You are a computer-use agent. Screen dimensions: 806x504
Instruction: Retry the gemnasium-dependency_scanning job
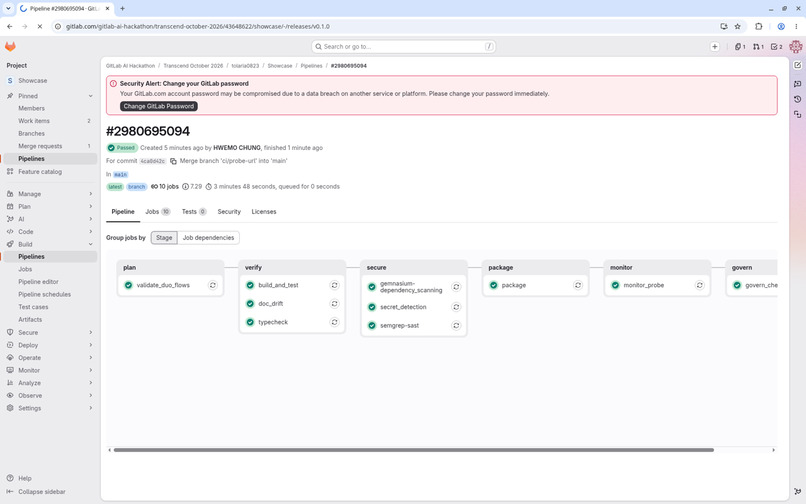click(x=456, y=287)
